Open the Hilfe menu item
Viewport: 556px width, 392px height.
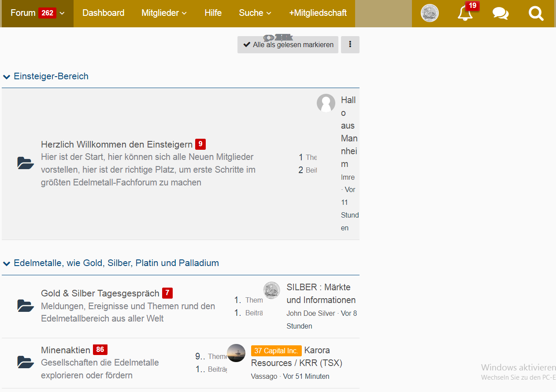213,13
